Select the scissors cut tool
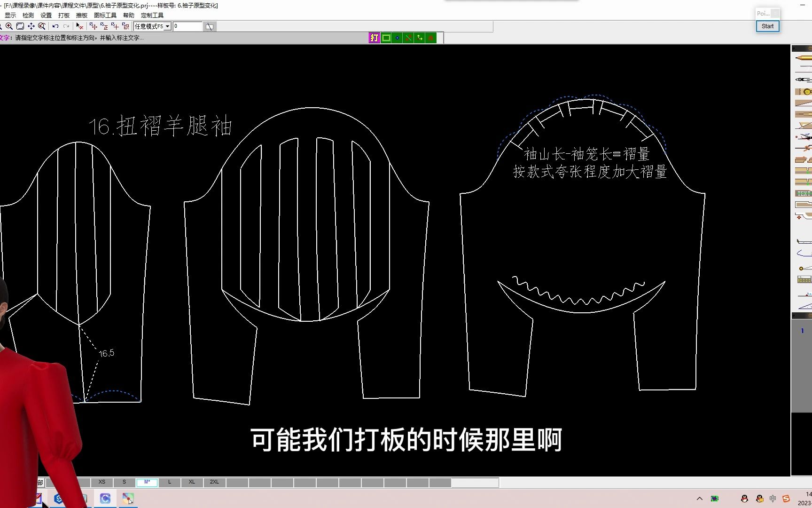The image size is (812, 508). point(804,137)
